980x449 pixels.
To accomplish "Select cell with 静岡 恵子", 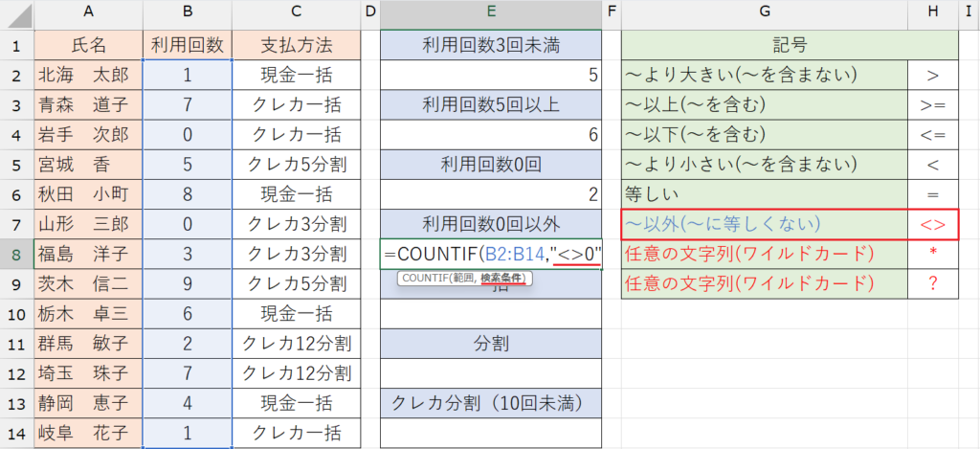I will [x=88, y=403].
